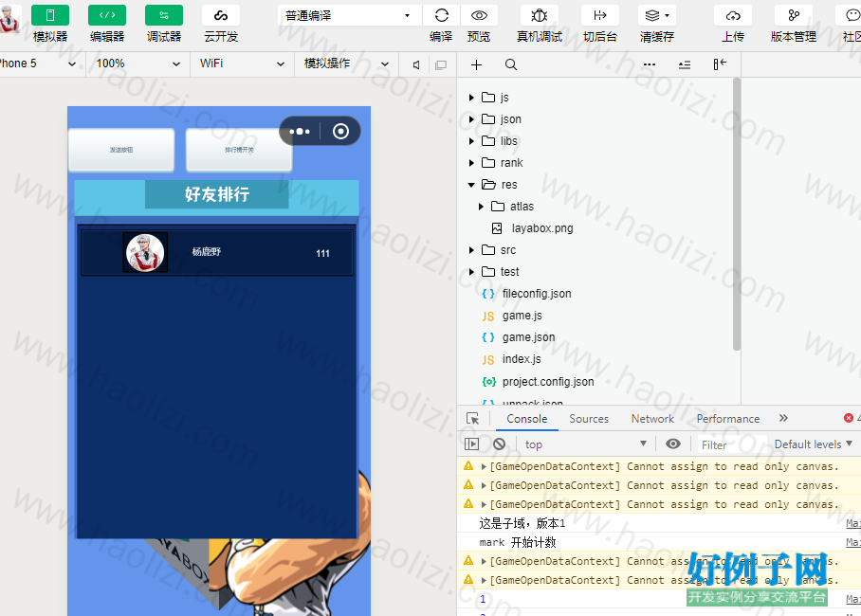Clear console with the ban icon
Screen dimensions: 861x616
pos(499,444)
